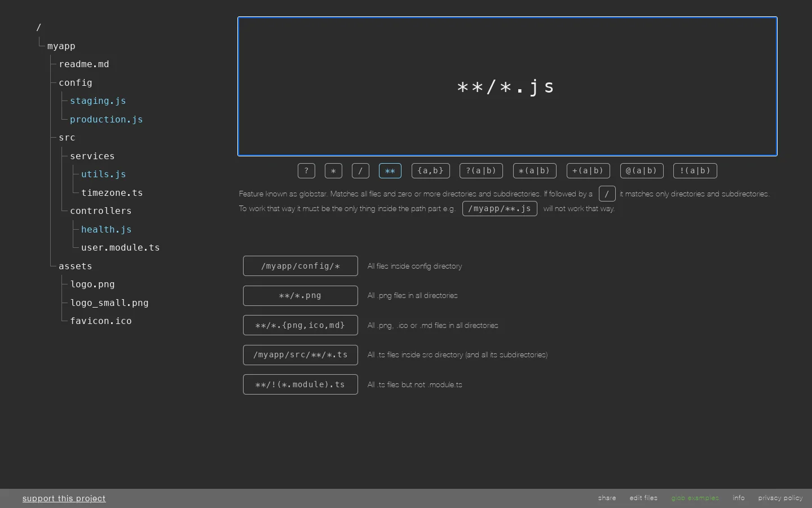
Task: Select the !(a|b) syntax button
Action: click(695, 170)
